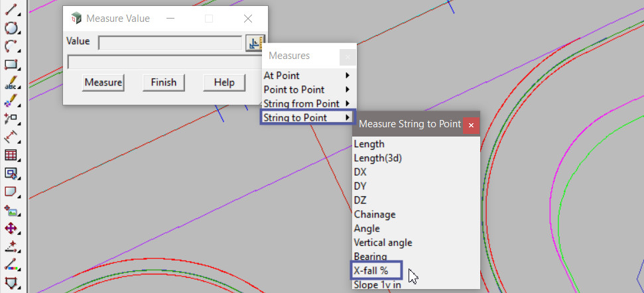Screen dimensions: 644x293
Task: Click the measures picker icon beside Value
Action: (255, 42)
